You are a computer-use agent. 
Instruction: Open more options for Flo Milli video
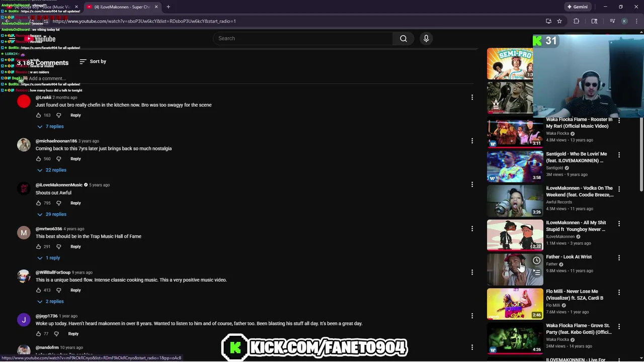coord(619,292)
